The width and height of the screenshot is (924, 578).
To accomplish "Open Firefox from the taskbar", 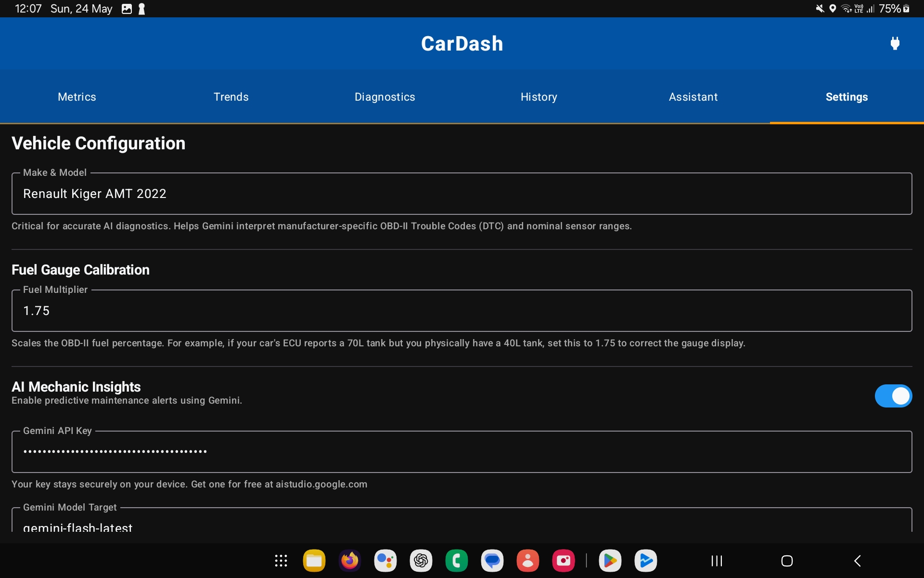I will click(350, 561).
